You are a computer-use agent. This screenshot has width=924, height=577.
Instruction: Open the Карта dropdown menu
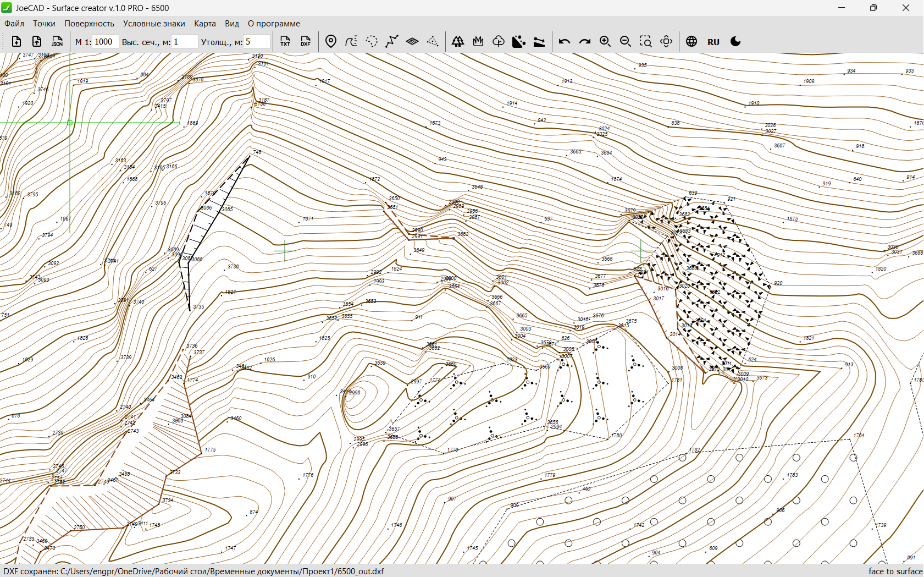click(204, 24)
